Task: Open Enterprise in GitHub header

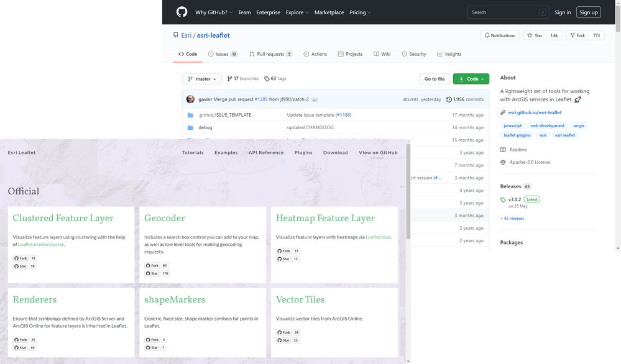Action: pyautogui.click(x=268, y=12)
